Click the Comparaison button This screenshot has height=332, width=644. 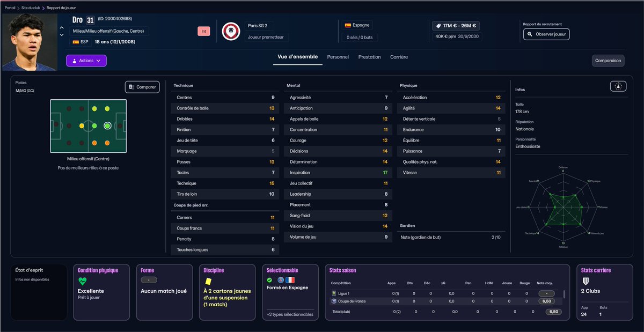(x=608, y=61)
